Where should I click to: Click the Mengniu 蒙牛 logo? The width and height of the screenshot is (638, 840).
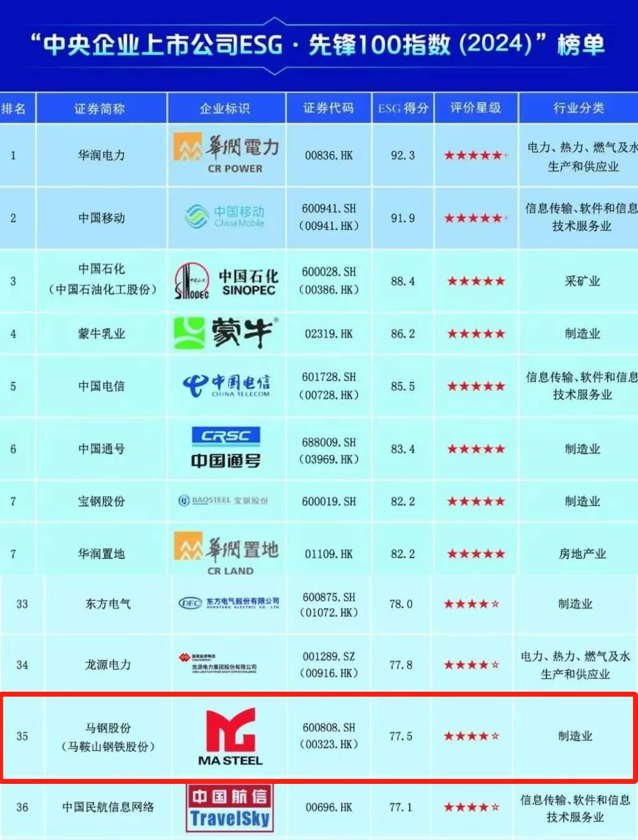coord(226,333)
